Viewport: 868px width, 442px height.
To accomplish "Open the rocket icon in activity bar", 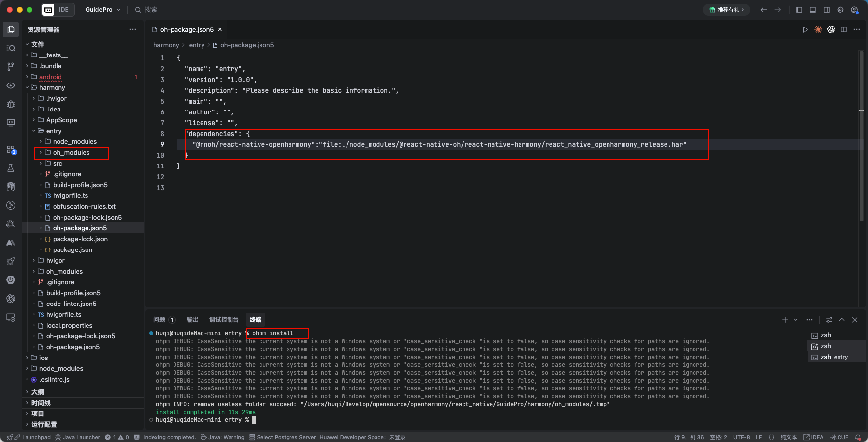I will coord(11,261).
